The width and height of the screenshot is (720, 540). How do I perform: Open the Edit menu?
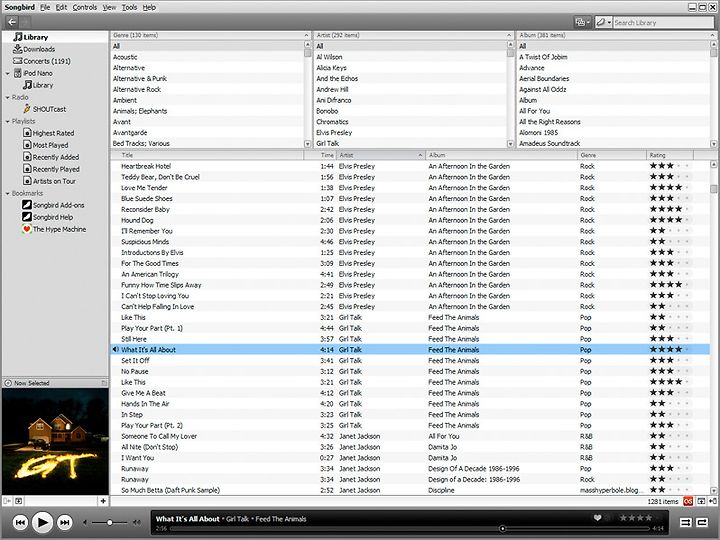coord(61,7)
